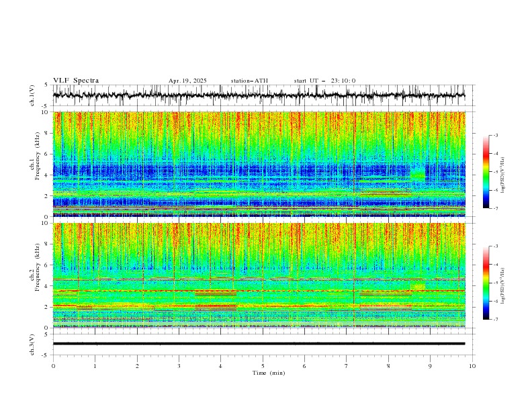532x411 pixels.
Task: Click ch.1 frequency tick label "8"
Action: click(x=48, y=133)
